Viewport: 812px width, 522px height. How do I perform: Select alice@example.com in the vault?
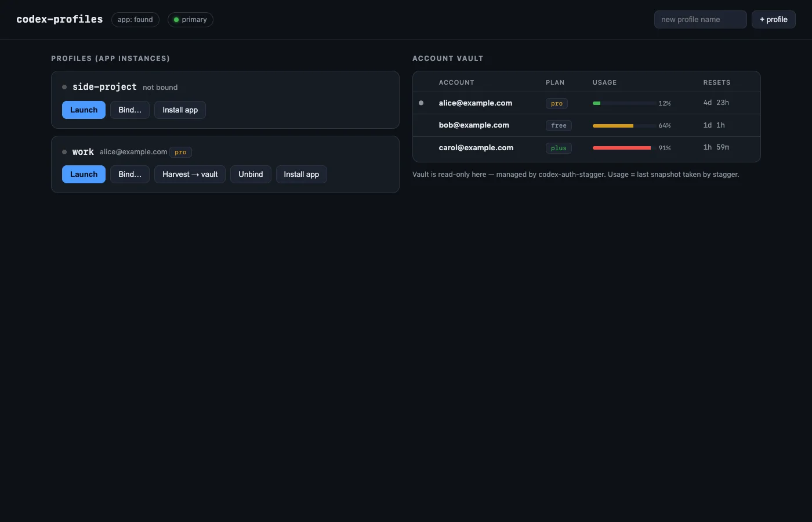pos(475,103)
